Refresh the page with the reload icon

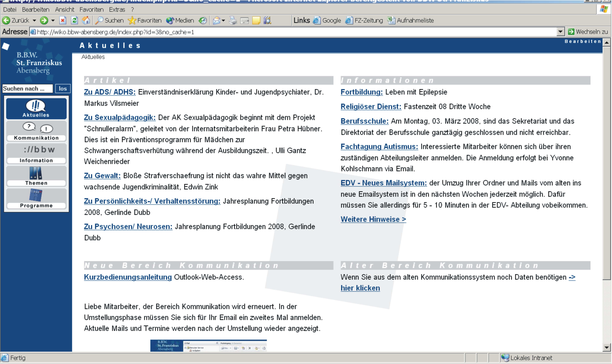click(x=74, y=20)
